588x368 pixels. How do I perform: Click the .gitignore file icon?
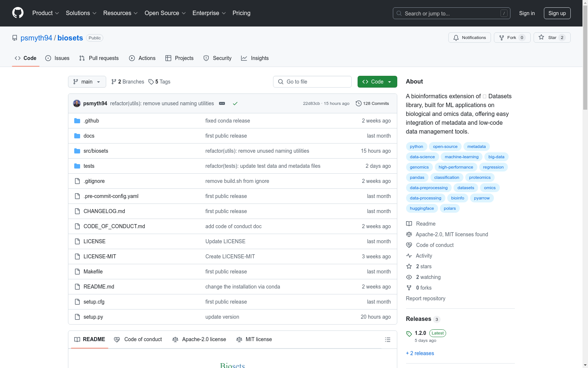point(77,181)
